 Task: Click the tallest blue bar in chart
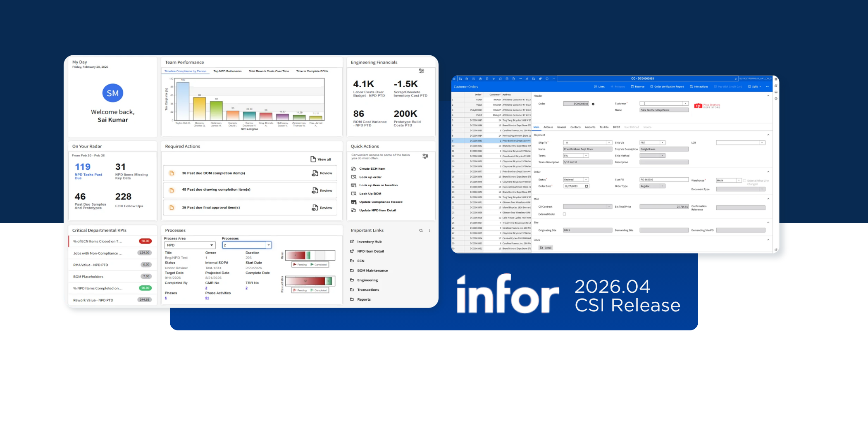click(183, 101)
